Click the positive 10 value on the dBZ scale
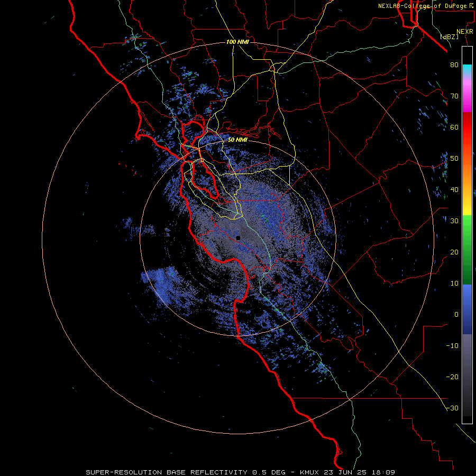 (x=454, y=283)
